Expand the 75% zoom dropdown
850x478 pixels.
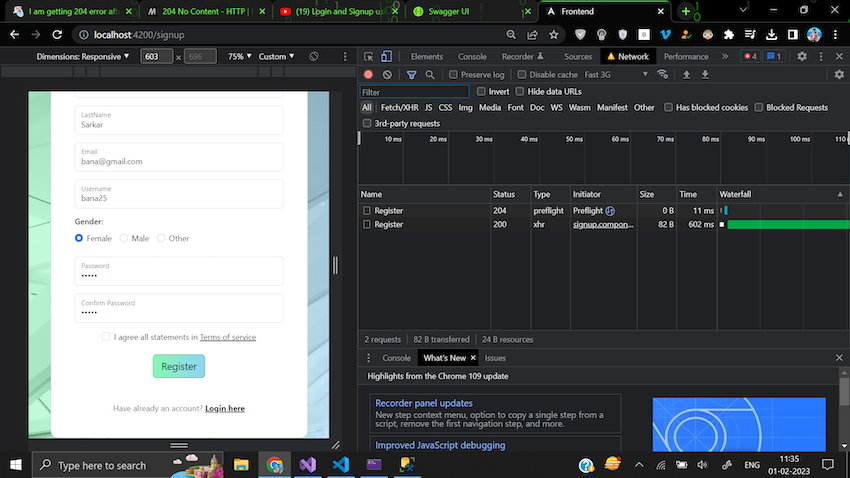click(x=238, y=57)
